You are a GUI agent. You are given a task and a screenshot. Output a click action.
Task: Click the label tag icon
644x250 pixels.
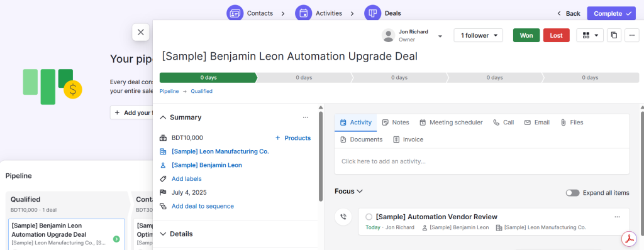click(x=163, y=178)
